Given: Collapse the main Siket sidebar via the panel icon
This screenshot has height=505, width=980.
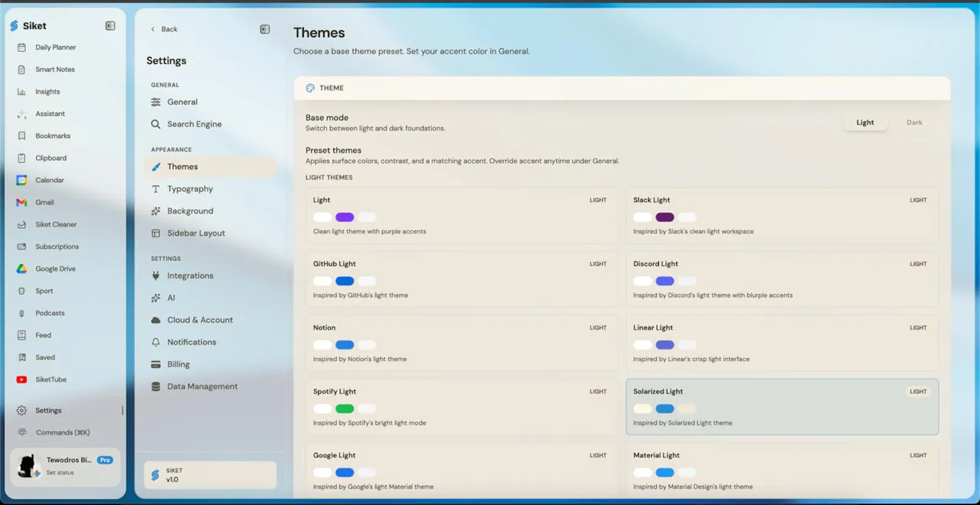Looking at the screenshot, I should point(110,26).
